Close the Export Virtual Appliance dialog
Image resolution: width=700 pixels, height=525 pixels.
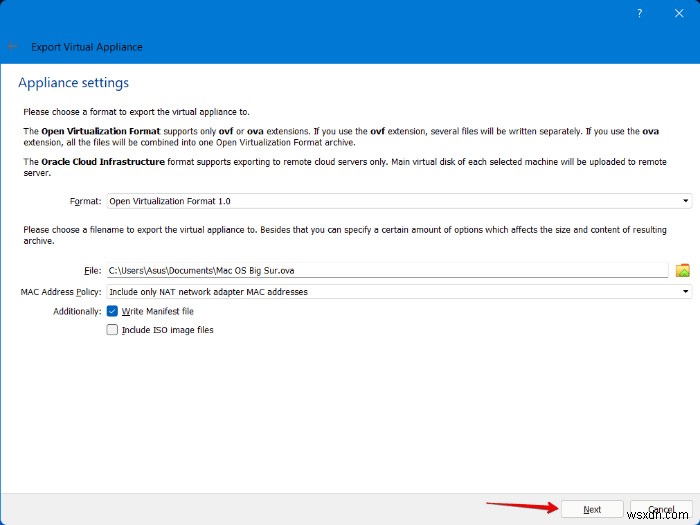679,13
